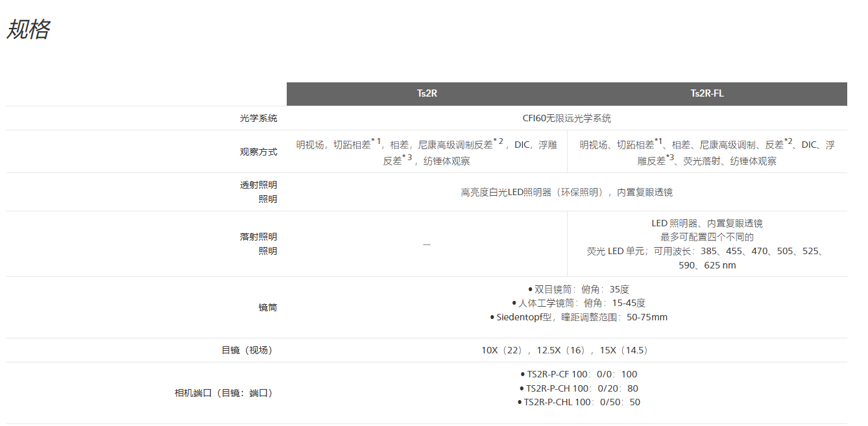
Task: Click the "高亮度白光LED照明器" transmitted illumination cell
Action: coord(567,192)
